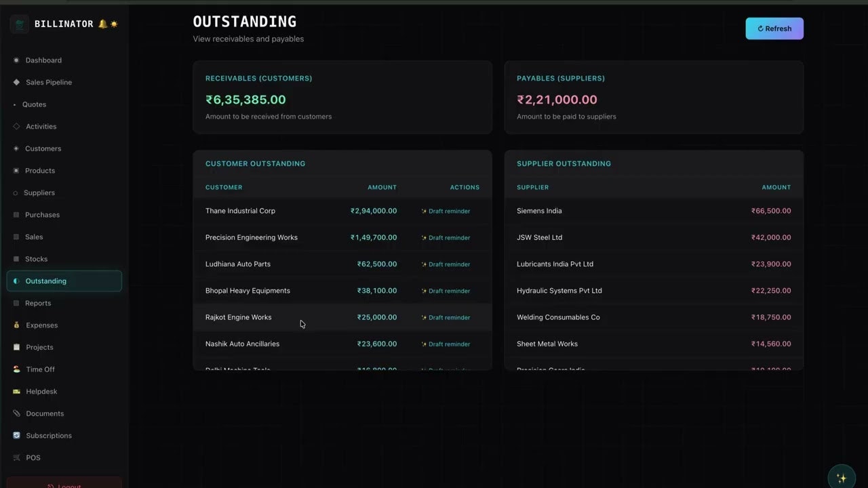
Task: Click the Refresh button
Action: tap(774, 28)
